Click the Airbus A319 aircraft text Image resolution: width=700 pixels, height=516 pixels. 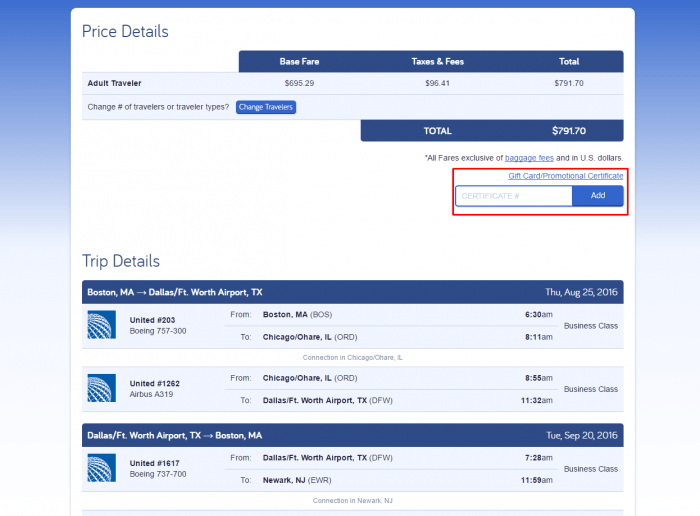[151, 394]
